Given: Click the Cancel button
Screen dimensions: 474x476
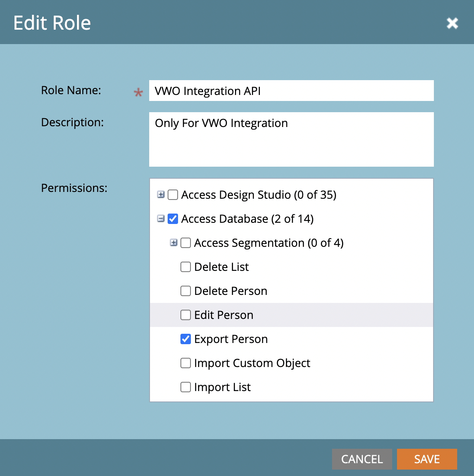Looking at the screenshot, I should click(362, 459).
